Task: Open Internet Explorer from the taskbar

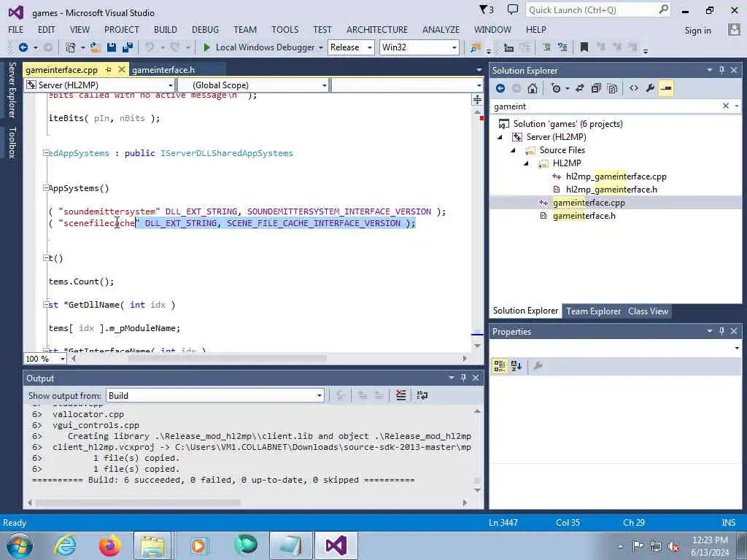Action: [65, 545]
